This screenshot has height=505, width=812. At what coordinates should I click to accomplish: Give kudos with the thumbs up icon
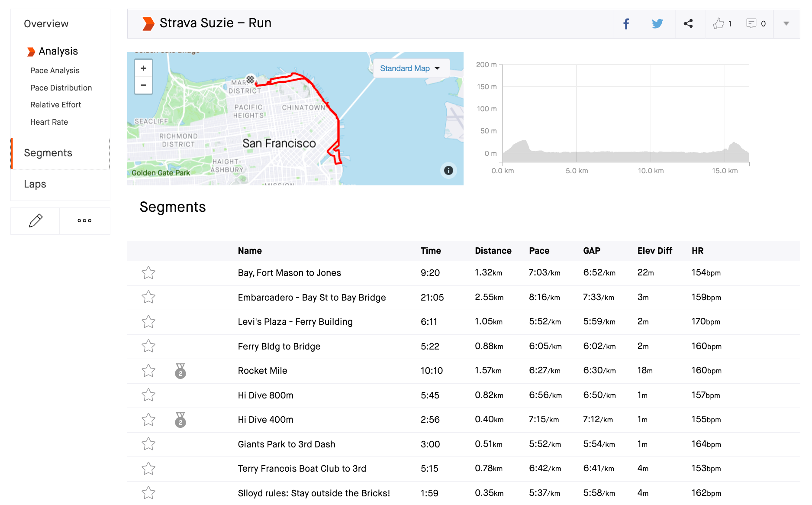719,23
